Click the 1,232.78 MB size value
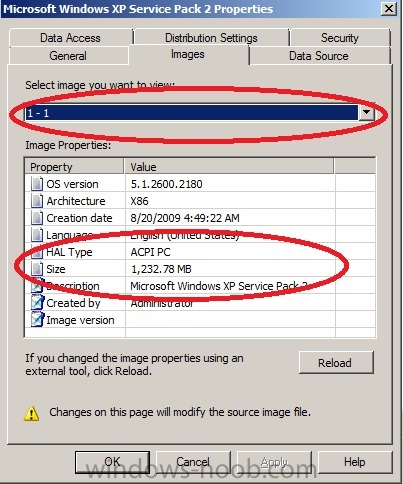Image resolution: width=403 pixels, height=484 pixels. pos(161,269)
